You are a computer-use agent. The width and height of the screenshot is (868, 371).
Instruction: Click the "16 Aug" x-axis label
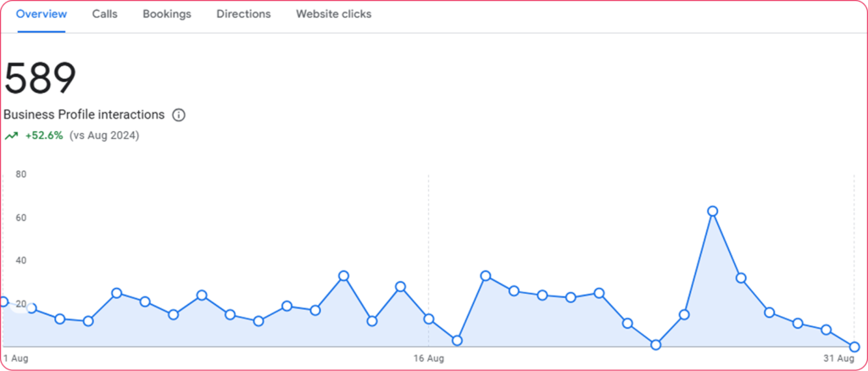click(429, 359)
